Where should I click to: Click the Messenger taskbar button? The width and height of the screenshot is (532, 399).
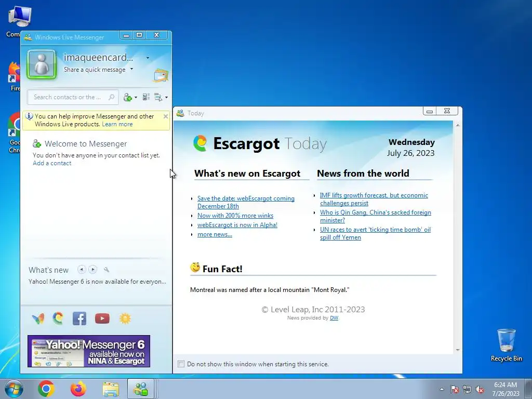(x=140, y=389)
